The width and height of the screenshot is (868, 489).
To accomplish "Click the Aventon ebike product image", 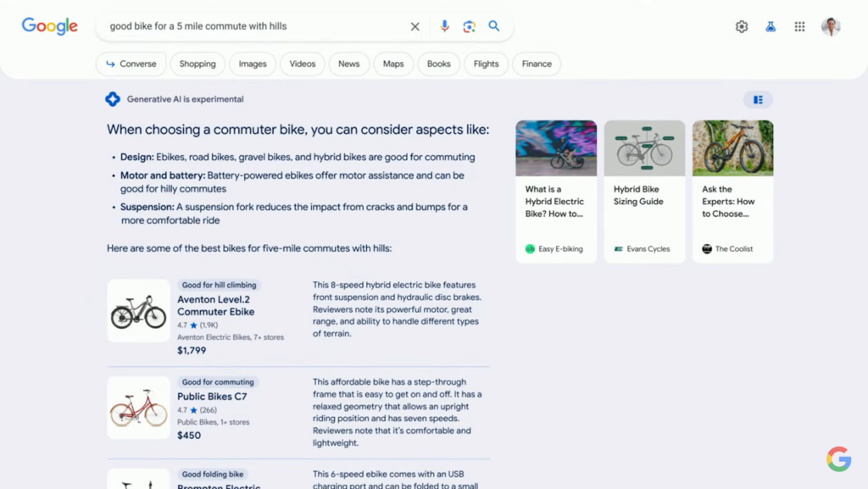I will point(138,310).
